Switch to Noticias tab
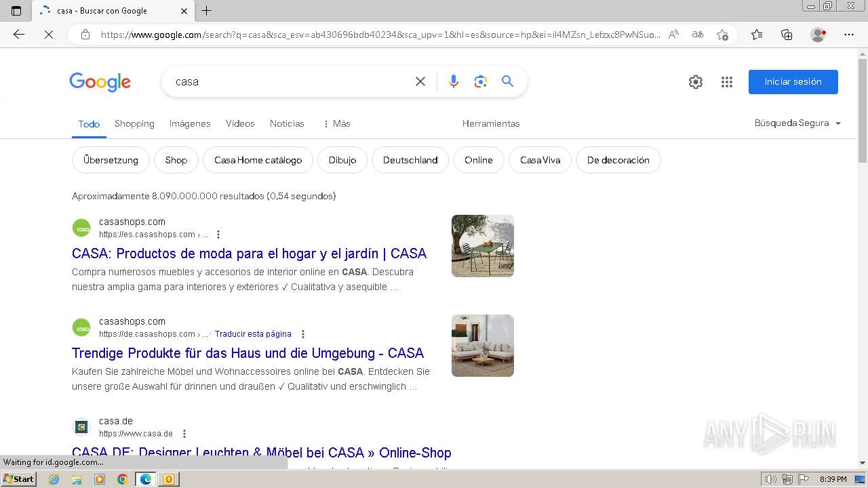This screenshot has width=868, height=488. point(287,123)
